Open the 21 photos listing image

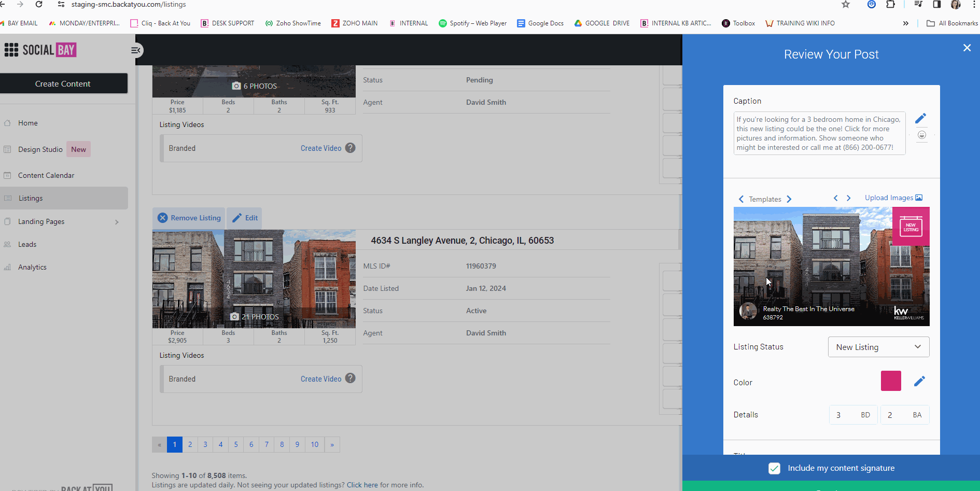[254, 279]
